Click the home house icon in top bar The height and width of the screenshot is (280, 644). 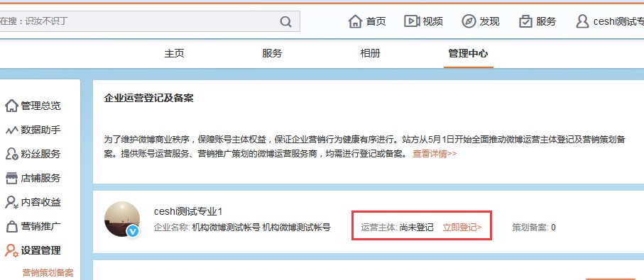pos(355,21)
